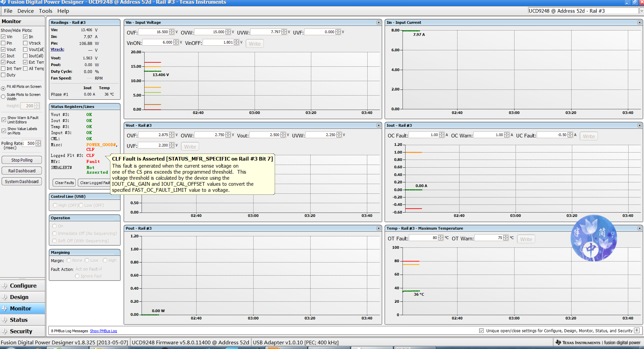This screenshot has height=349, width=644.
Task: Open the Help menu
Action: pyautogui.click(x=63, y=11)
